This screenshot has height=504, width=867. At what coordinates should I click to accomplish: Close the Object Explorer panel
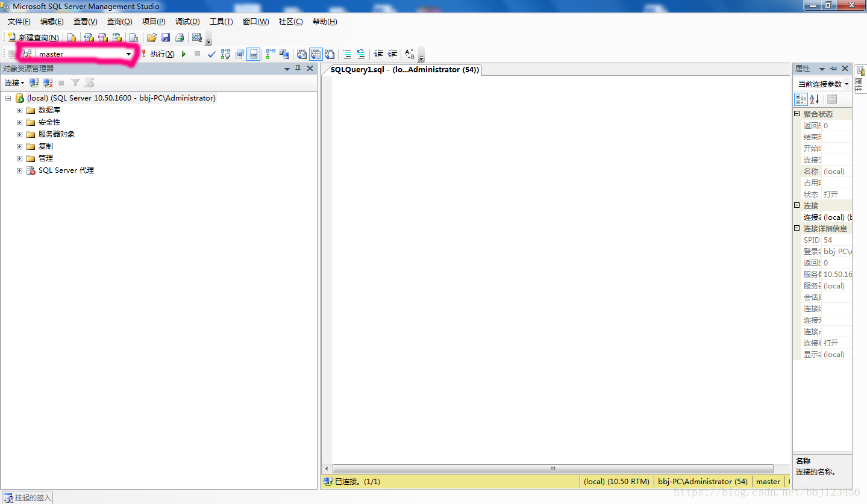point(310,69)
